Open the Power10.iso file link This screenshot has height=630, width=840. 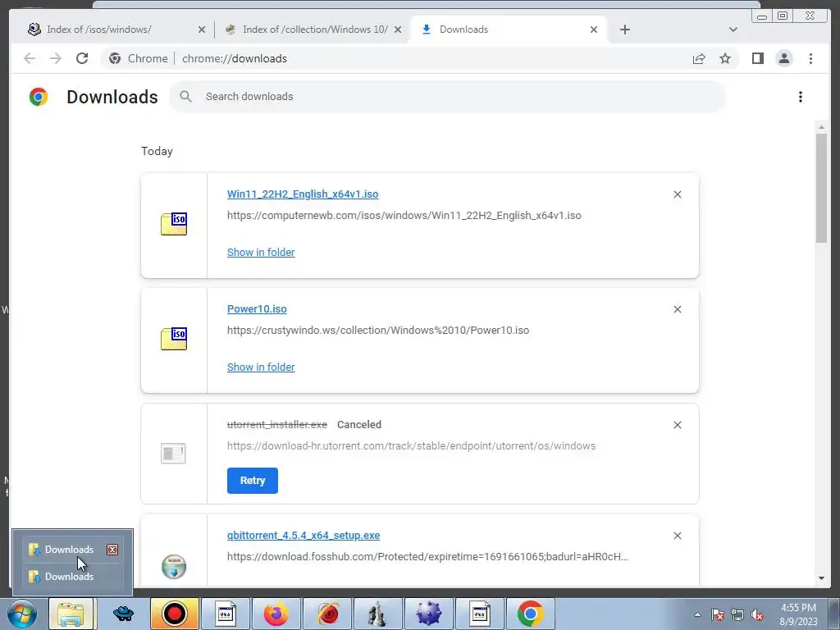point(257,309)
